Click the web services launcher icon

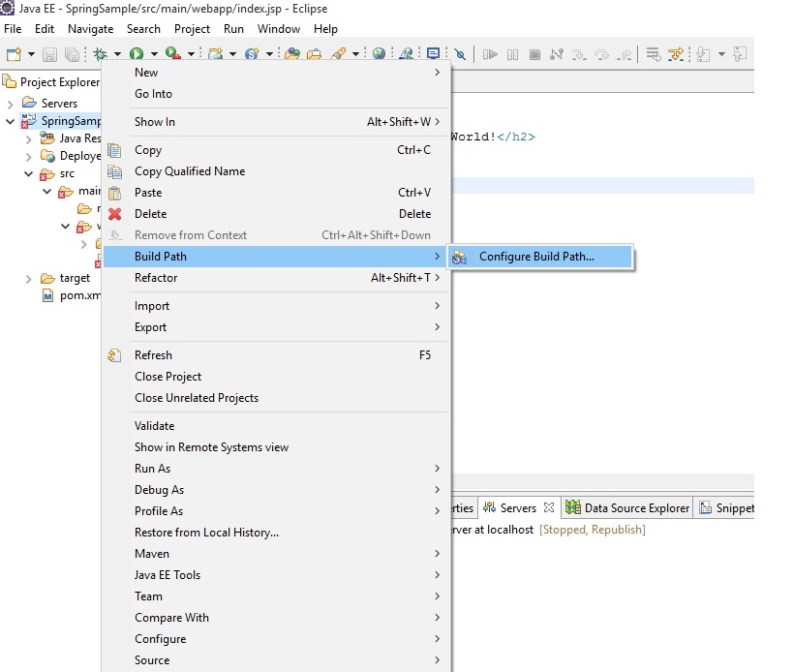[406, 53]
